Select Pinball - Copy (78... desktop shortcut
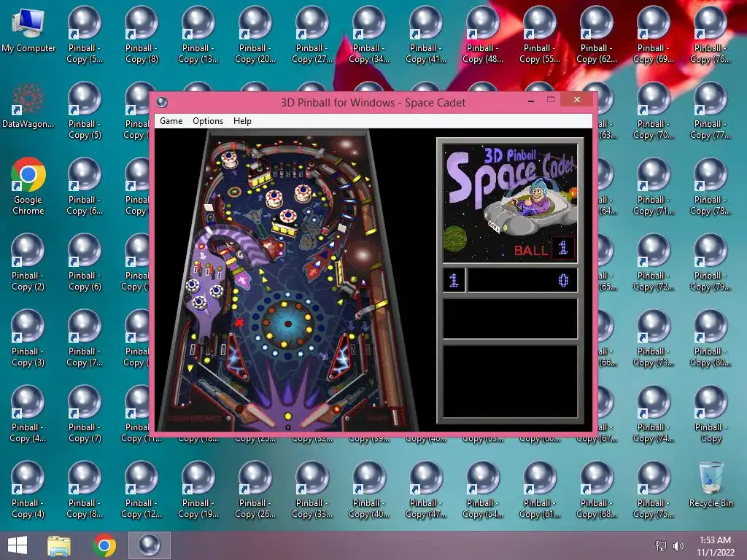Image resolution: width=747 pixels, height=560 pixels. tap(711, 186)
